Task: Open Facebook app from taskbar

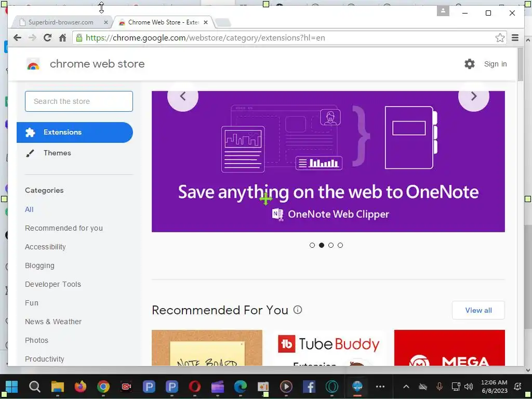Action: pos(309,387)
